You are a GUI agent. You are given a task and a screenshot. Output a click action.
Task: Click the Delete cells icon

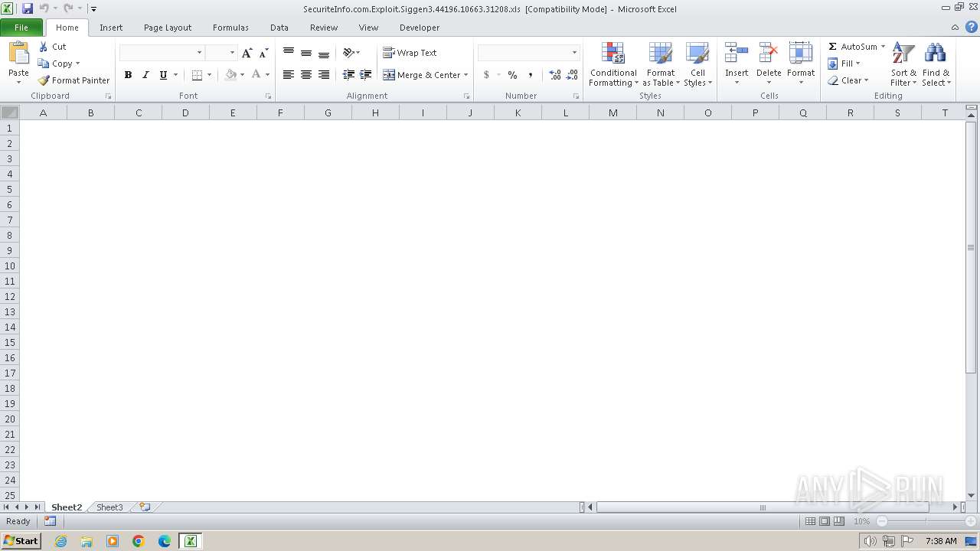pyautogui.click(x=769, y=54)
